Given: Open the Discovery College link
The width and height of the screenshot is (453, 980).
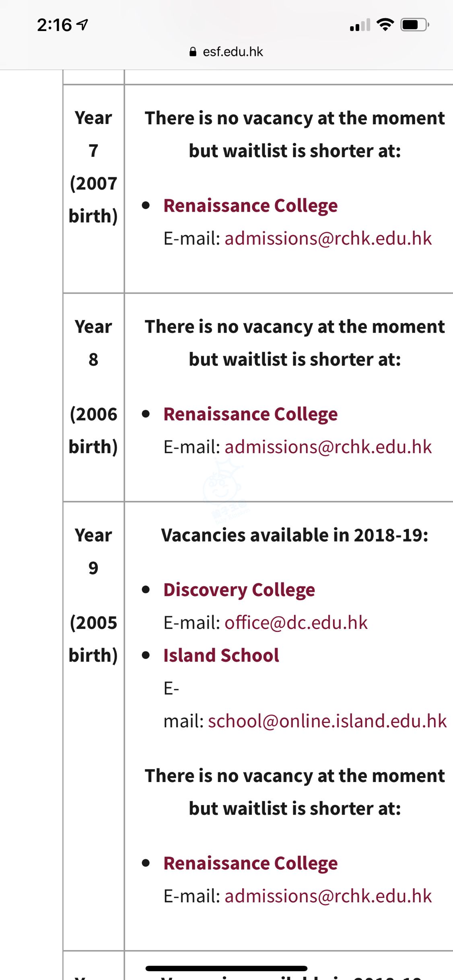Looking at the screenshot, I should click(239, 590).
